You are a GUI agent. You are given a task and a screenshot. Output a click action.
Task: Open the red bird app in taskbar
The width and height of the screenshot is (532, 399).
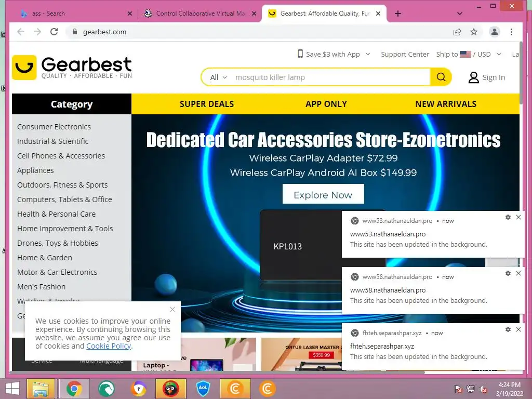tap(170, 389)
